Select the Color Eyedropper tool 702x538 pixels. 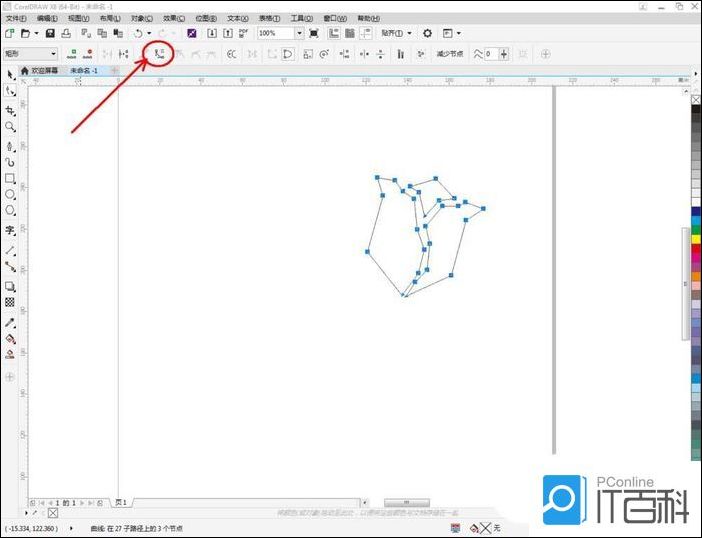click(x=10, y=322)
